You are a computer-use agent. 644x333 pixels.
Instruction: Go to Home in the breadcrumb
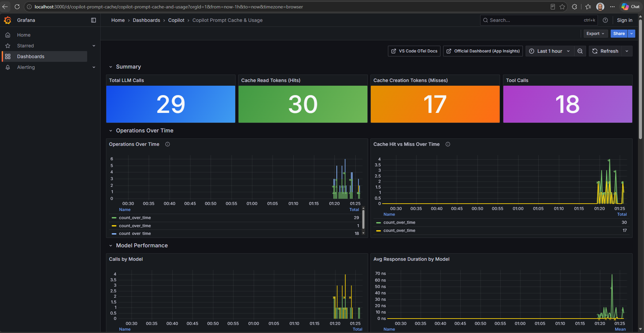tap(118, 20)
